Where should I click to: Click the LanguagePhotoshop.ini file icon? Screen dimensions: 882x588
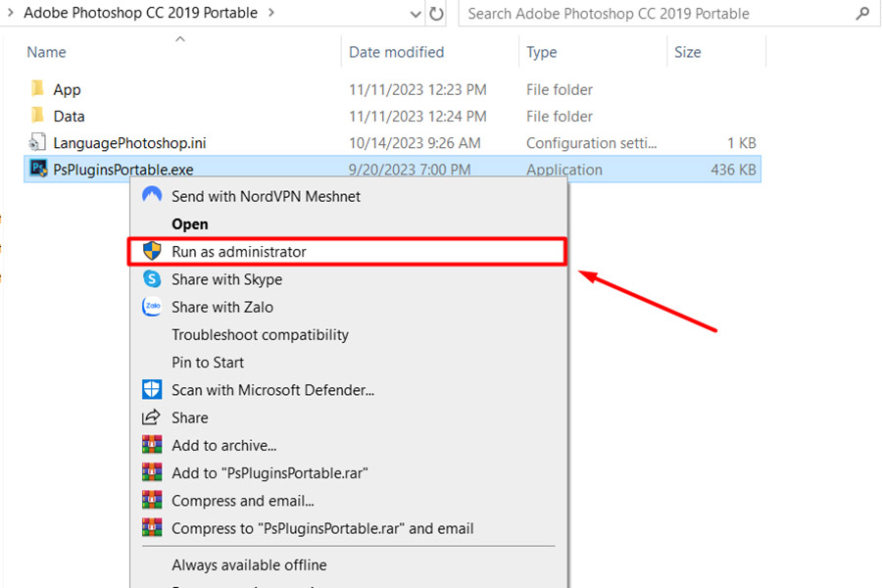tap(37, 142)
